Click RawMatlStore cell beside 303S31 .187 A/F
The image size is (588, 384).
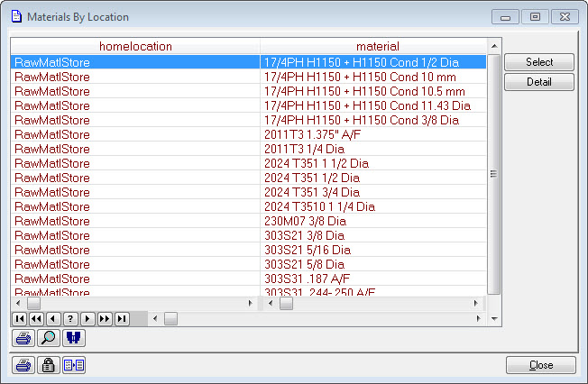(135, 279)
